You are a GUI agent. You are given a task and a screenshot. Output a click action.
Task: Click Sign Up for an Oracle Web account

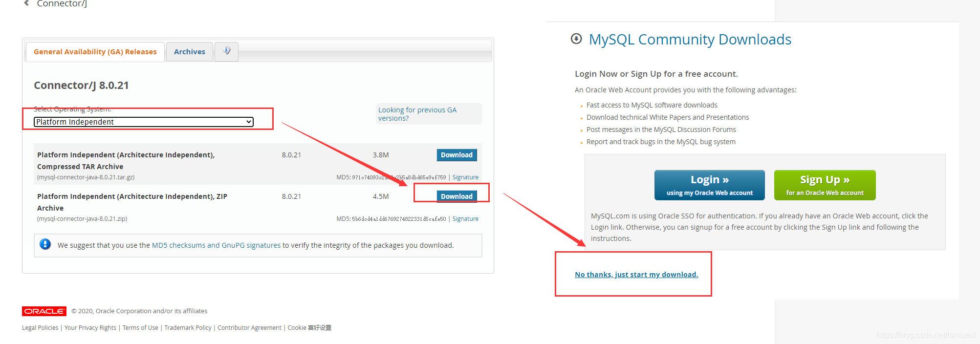(x=825, y=185)
